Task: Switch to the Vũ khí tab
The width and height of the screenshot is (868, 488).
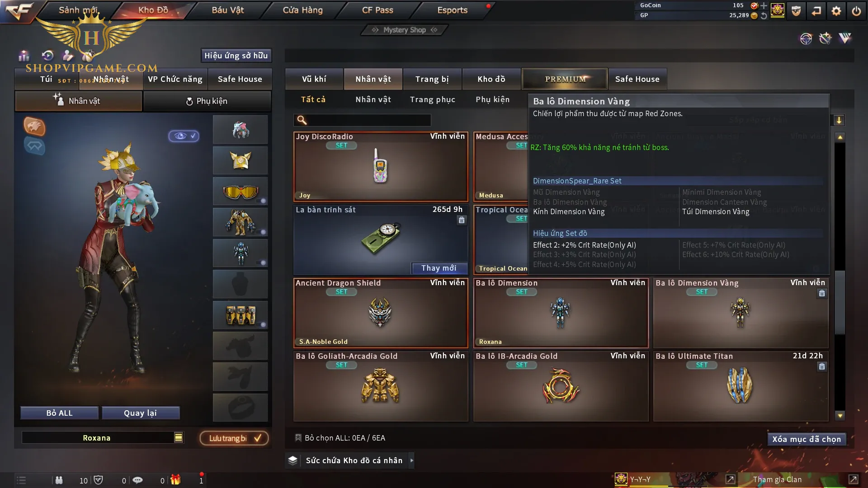Action: [314, 79]
